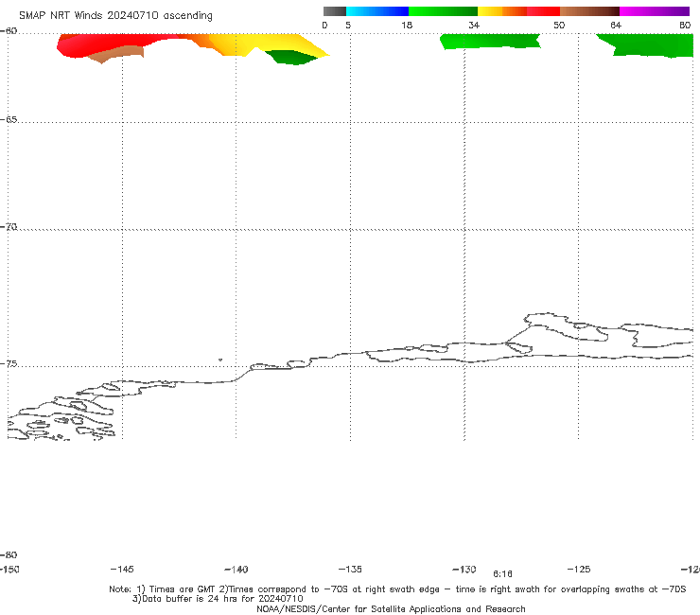Click the 'SMAP NRT Winds 20240710 ascending' title

click(115, 15)
